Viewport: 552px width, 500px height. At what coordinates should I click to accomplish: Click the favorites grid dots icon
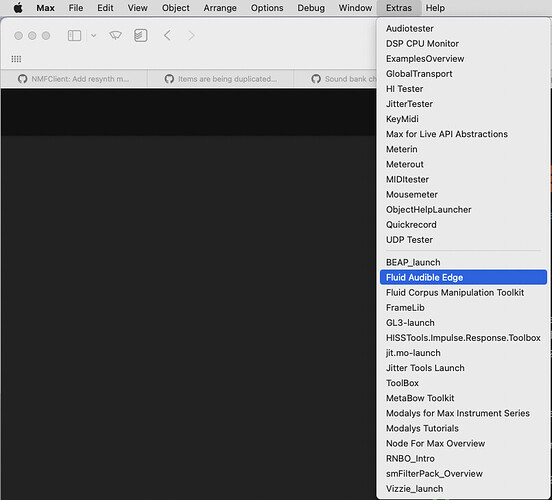point(16,59)
